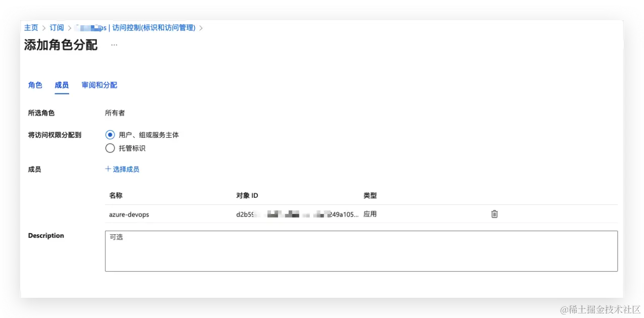The height and width of the screenshot is (318, 644).
Task: Click the object ID value starting d2b5
Action: click(297, 214)
